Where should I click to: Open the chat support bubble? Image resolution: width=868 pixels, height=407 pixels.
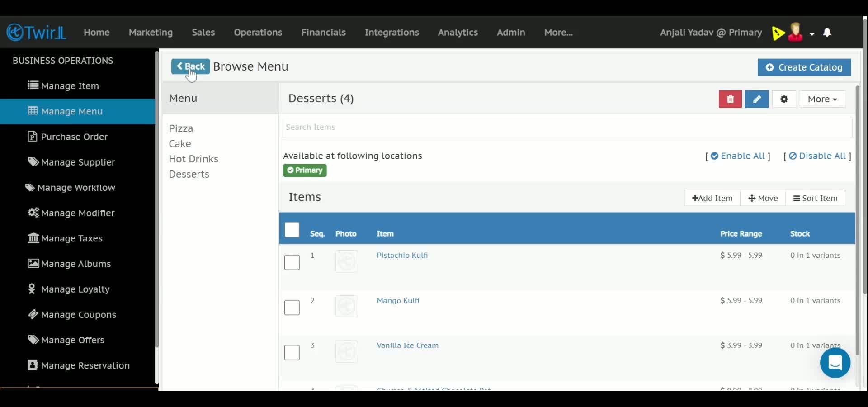click(x=835, y=363)
